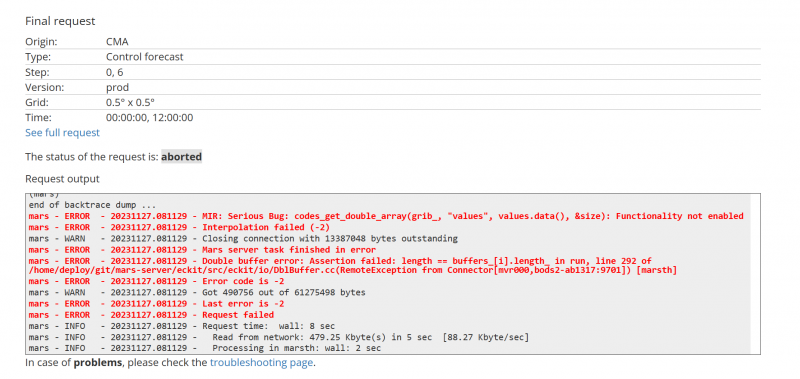Click the end of backtrace dump line
The width and height of the screenshot is (800, 379).
point(92,205)
